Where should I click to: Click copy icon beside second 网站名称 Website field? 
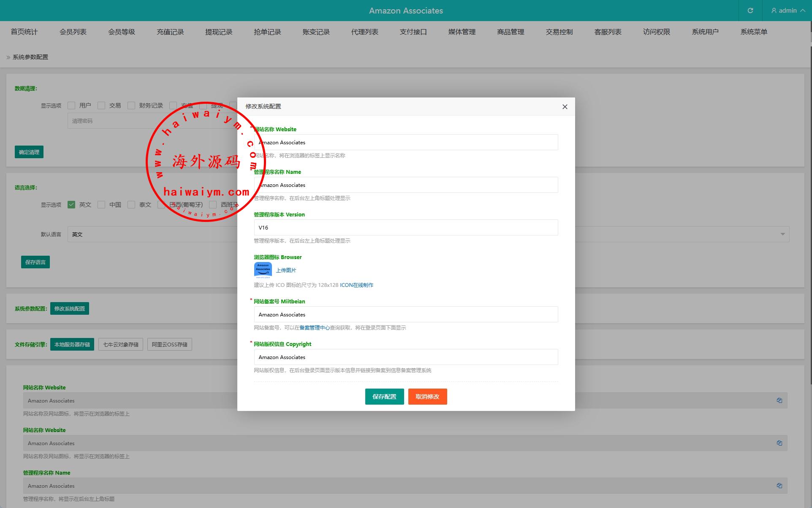(779, 443)
